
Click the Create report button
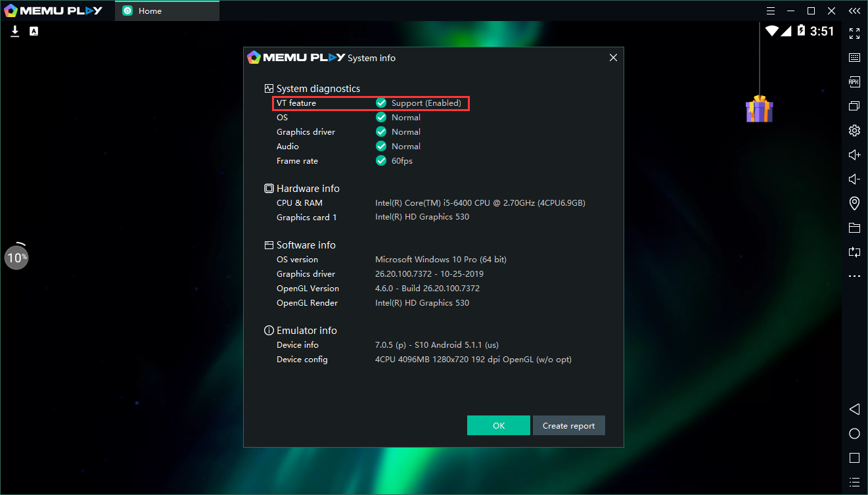click(568, 425)
